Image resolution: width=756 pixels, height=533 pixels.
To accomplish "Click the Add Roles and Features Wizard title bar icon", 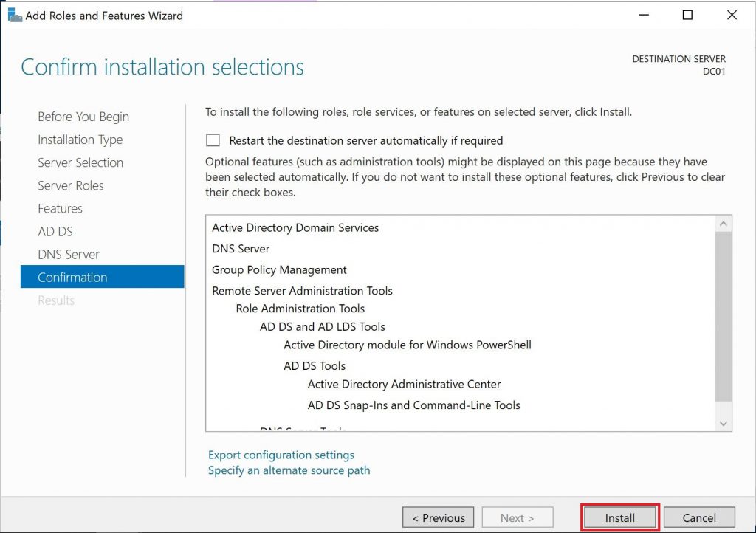I will (x=15, y=15).
